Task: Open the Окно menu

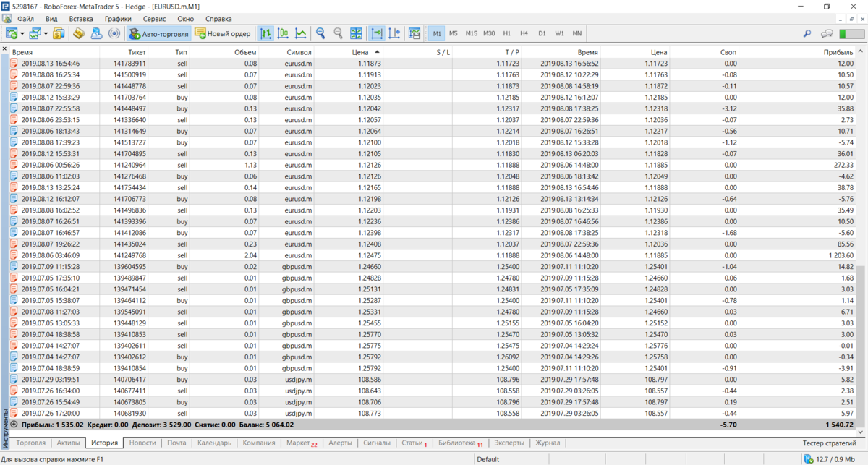Action: (186, 18)
